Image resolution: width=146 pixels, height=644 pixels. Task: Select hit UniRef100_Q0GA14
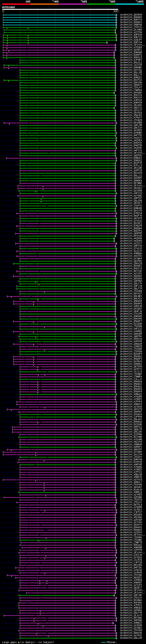(131, 414)
